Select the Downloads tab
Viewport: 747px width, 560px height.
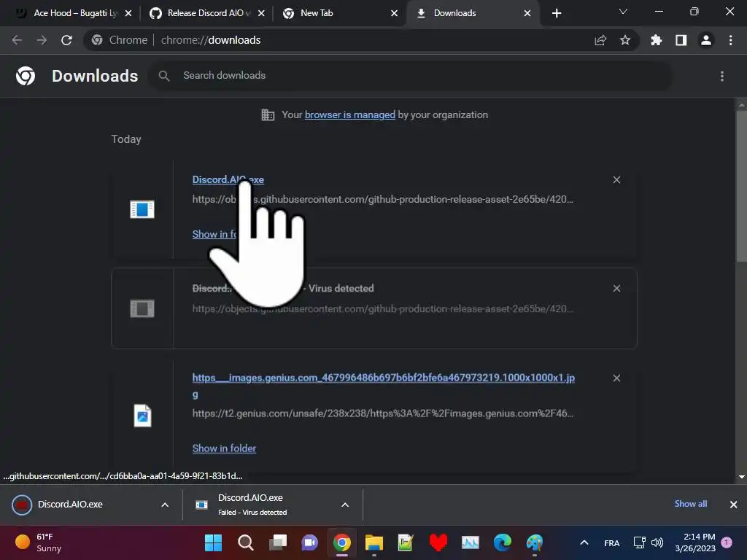472,13
